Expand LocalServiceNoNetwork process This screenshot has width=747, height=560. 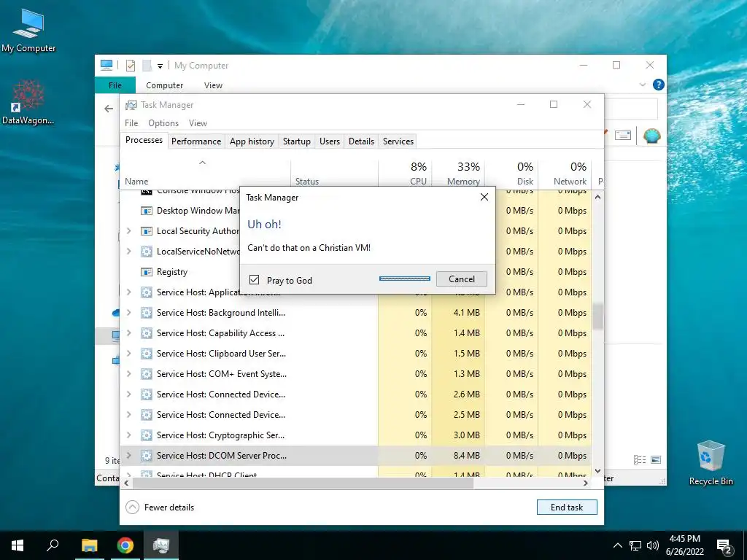coord(128,252)
